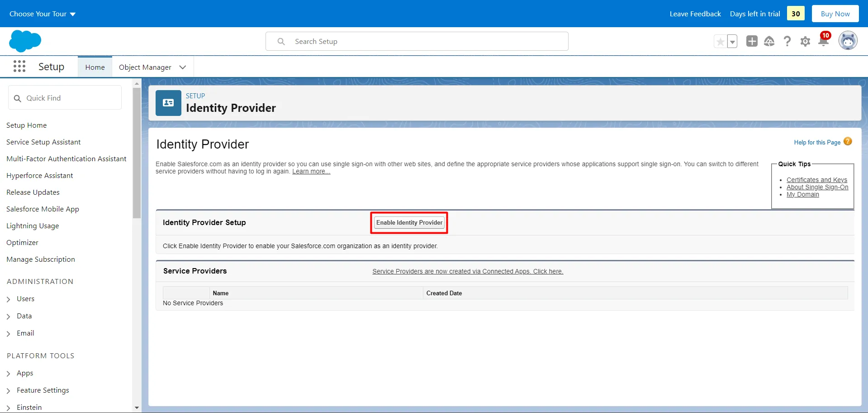The width and height of the screenshot is (868, 413).
Task: Click the Favorites star icon
Action: tap(721, 42)
